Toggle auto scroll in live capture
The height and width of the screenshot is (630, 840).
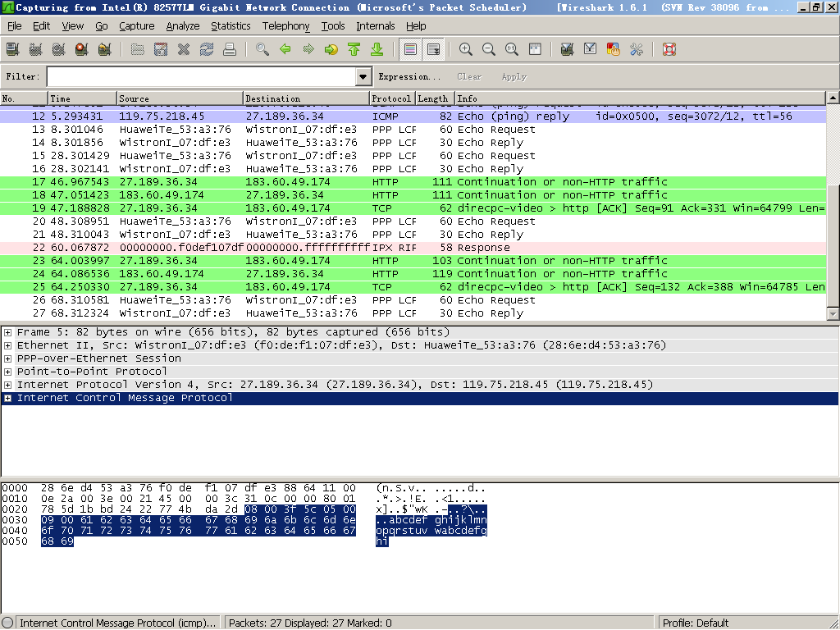point(433,49)
